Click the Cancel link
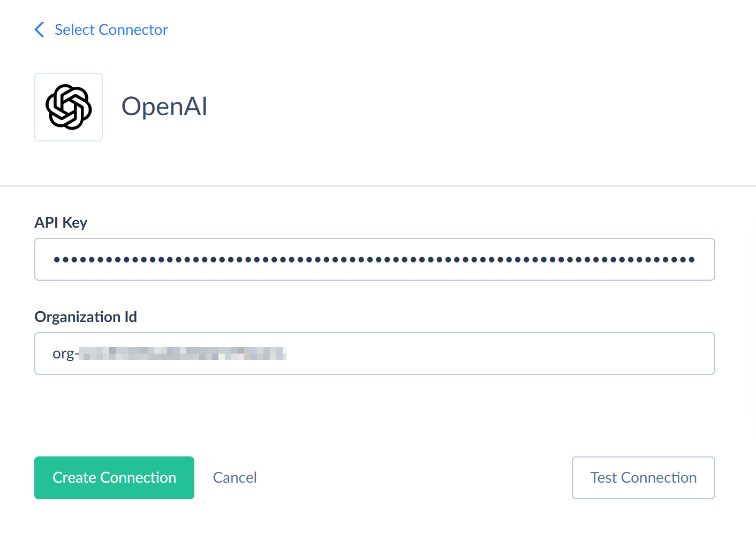Viewport: 756px width, 540px height. 235,477
